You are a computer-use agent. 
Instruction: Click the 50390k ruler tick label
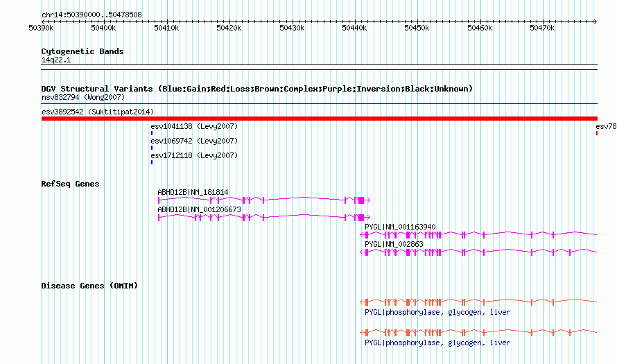tap(41, 28)
